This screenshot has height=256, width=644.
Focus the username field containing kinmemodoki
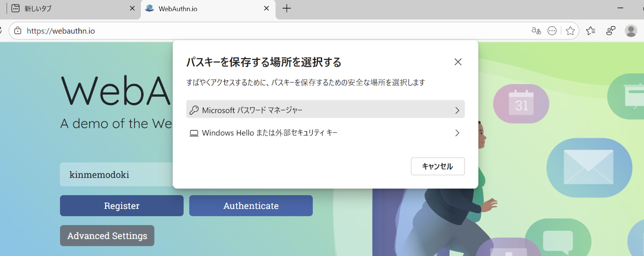click(x=116, y=175)
